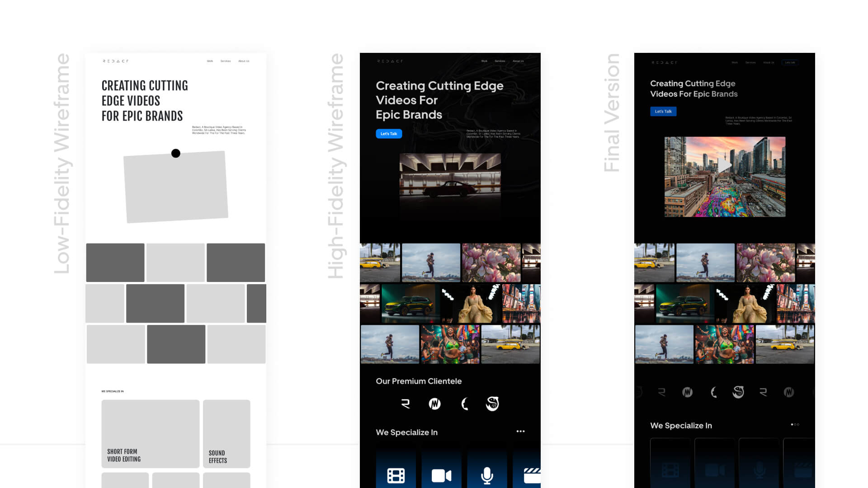Click carousel dots in Final Version's Specialize section
The height and width of the screenshot is (488, 868).
point(795,424)
